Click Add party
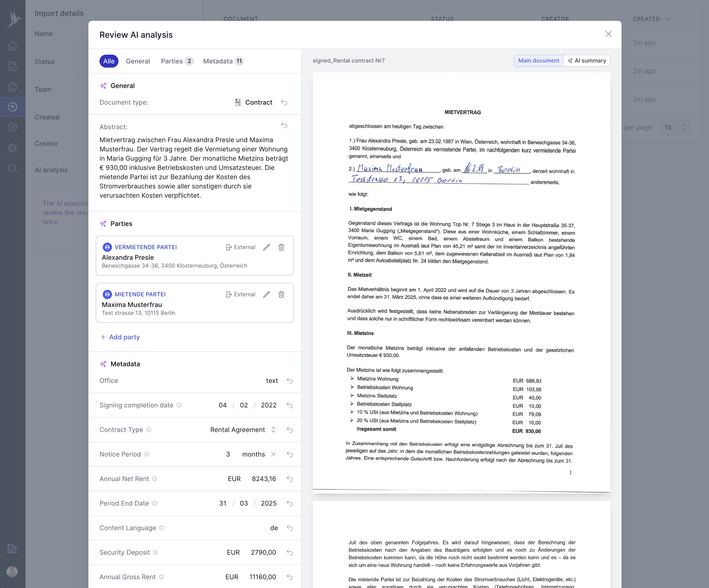709x588 pixels. click(120, 337)
